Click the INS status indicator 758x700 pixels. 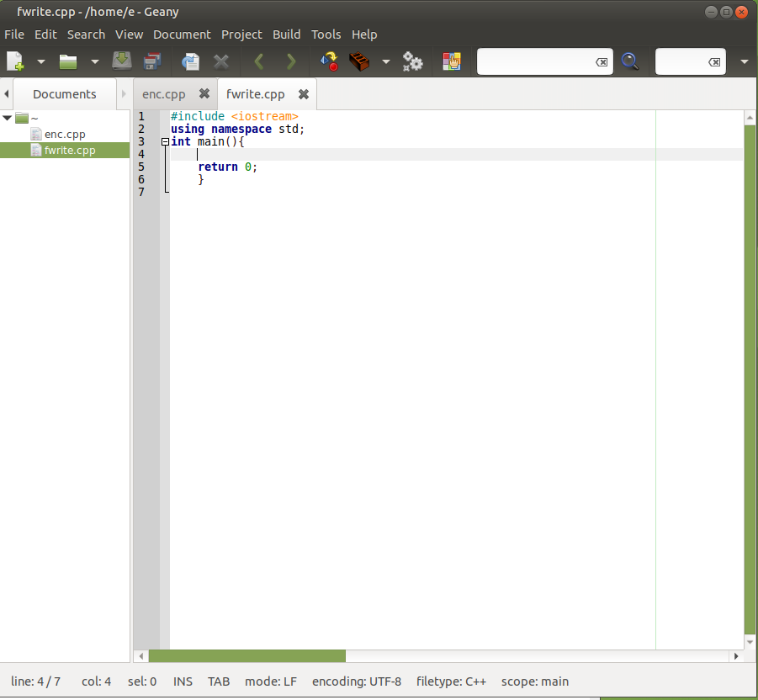[x=183, y=681]
